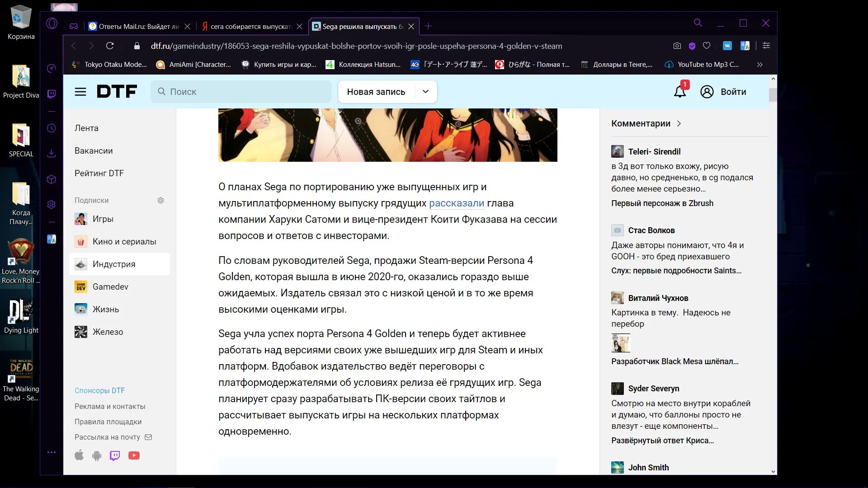Open comment image thumbnail by Виталий Чухнов

620,343
